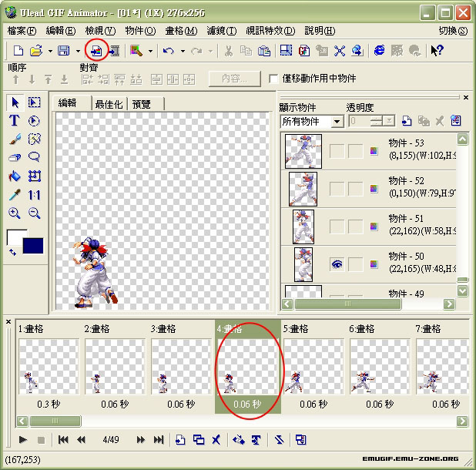
Task: Click the Zoom Out magnifier tool
Action: [x=35, y=213]
